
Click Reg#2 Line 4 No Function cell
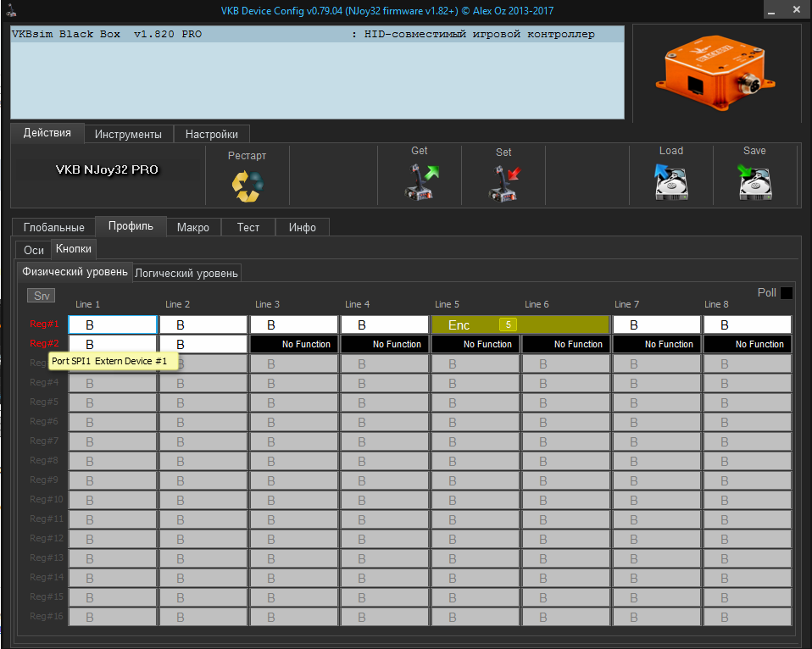click(385, 344)
